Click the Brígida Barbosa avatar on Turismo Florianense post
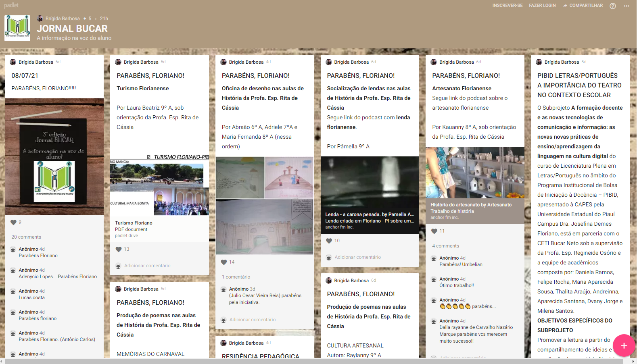This screenshot has height=364, width=637. [118, 62]
